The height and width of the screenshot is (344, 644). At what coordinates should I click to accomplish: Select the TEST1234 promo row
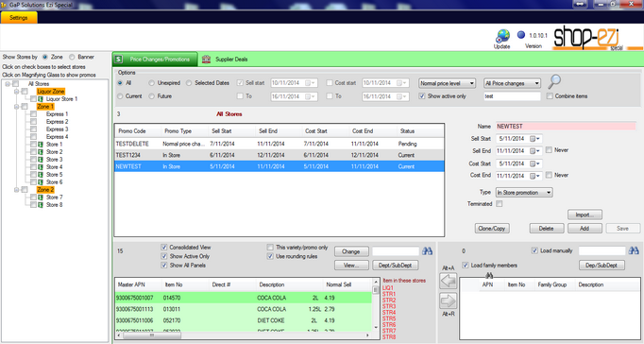point(280,155)
